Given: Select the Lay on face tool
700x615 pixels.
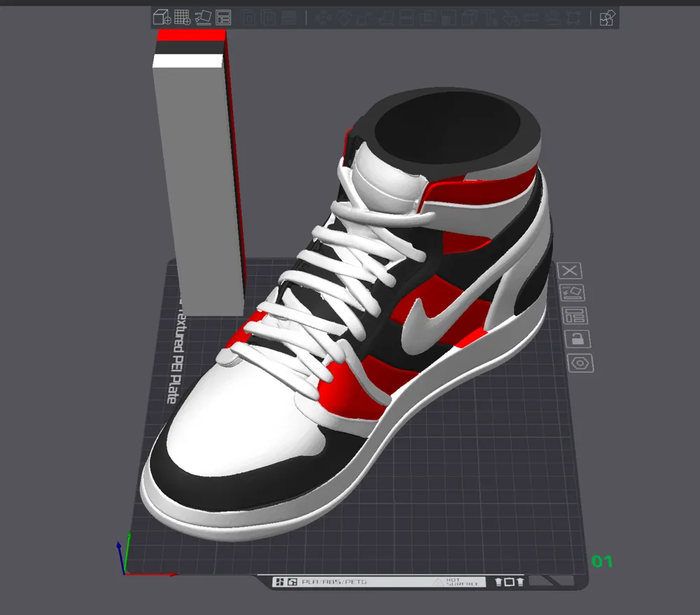Looking at the screenshot, I should (x=385, y=18).
